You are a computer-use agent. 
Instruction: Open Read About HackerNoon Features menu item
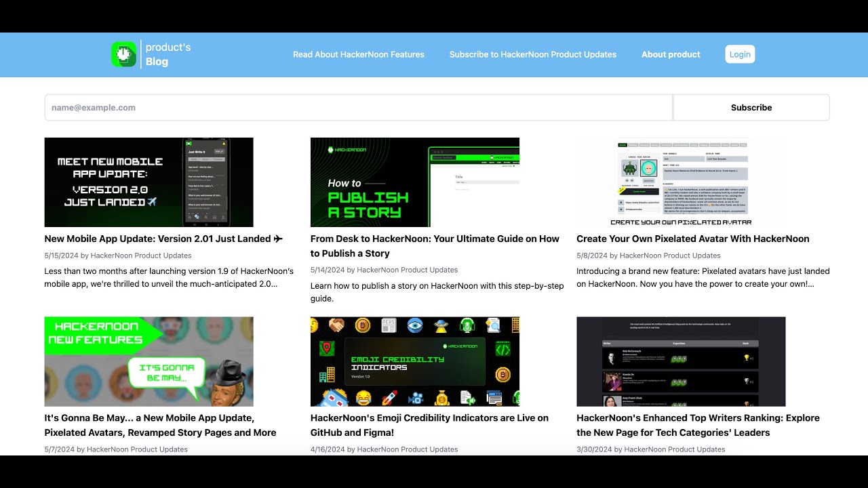[x=359, y=54]
